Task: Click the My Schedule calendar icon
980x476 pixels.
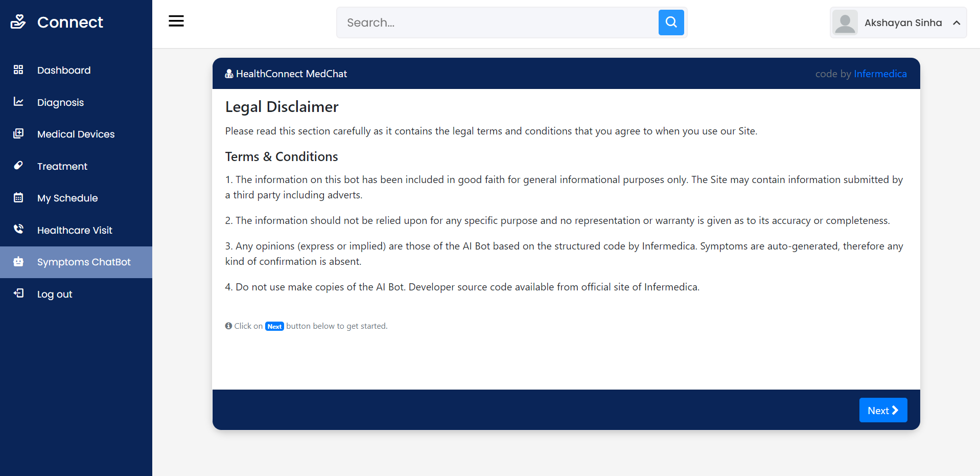Action: click(18, 197)
